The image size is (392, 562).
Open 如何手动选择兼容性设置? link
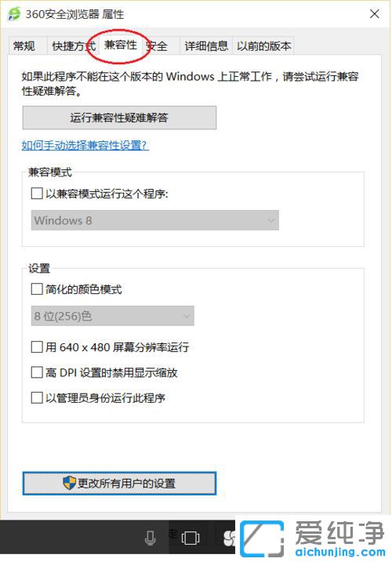coord(85,145)
